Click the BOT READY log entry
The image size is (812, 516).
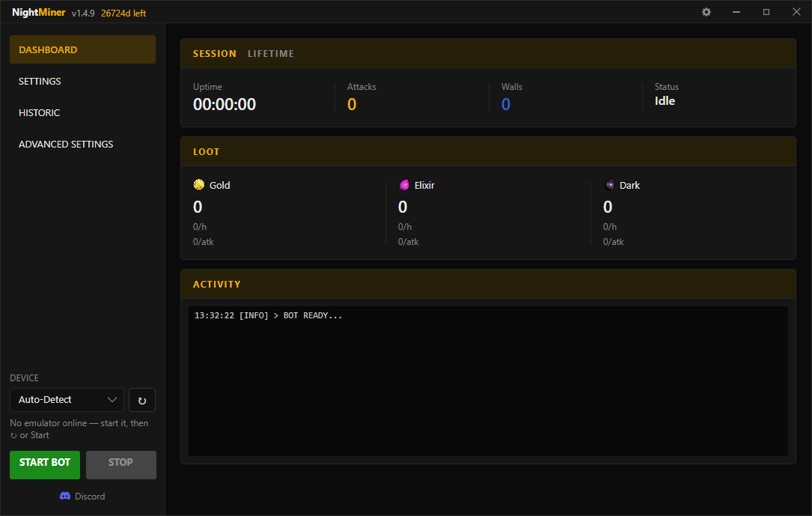(x=268, y=315)
